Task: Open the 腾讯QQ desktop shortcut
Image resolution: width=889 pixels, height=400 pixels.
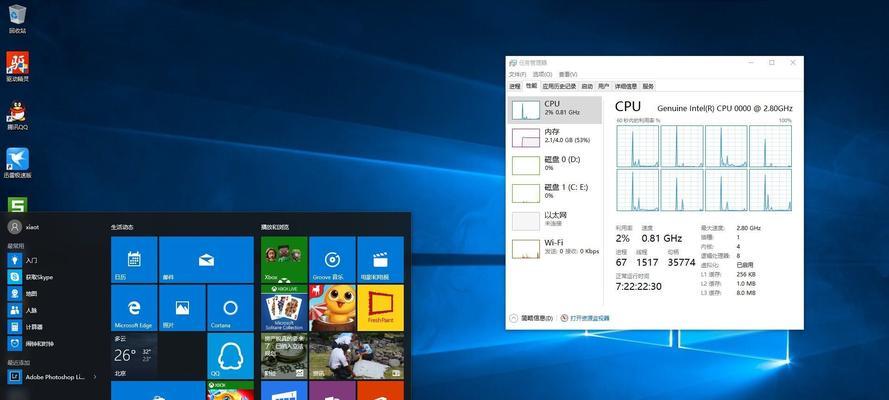Action: coord(17,115)
